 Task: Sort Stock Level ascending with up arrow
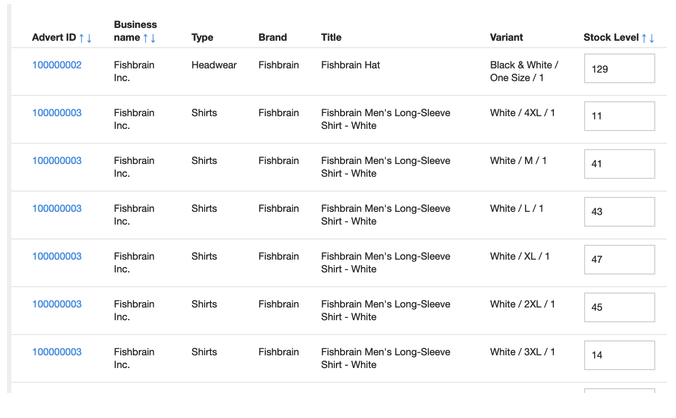[x=644, y=38]
